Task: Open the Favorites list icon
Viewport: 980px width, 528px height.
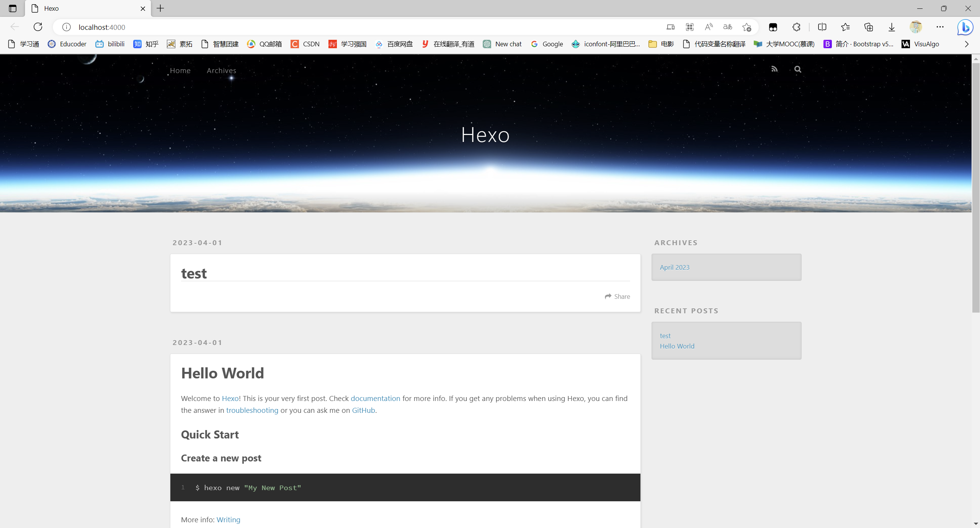Action: [x=845, y=27]
